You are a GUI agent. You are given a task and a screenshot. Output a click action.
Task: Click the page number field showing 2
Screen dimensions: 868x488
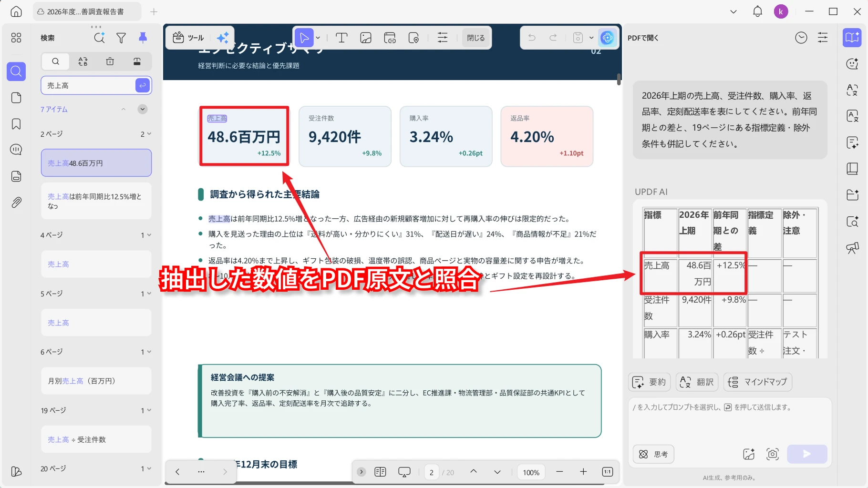click(432, 472)
